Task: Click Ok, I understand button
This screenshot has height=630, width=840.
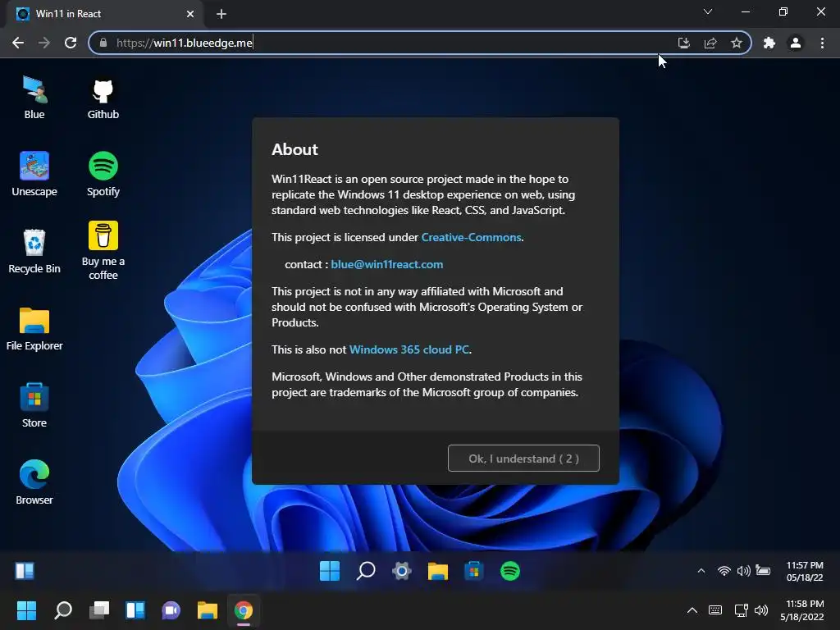Action: (523, 459)
